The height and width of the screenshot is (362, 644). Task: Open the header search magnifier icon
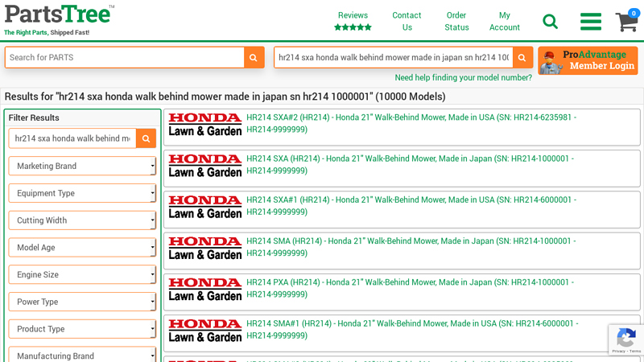[550, 22]
